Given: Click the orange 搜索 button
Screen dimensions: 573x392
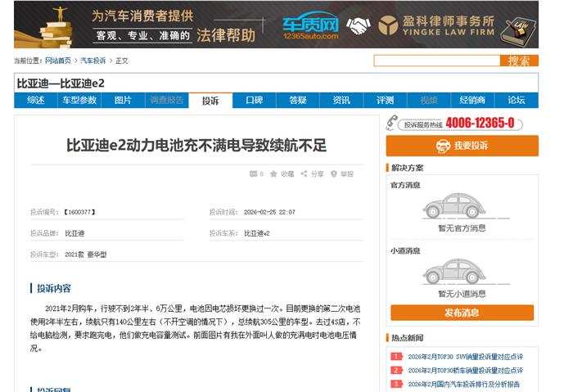Looking at the screenshot, I should point(519,61).
